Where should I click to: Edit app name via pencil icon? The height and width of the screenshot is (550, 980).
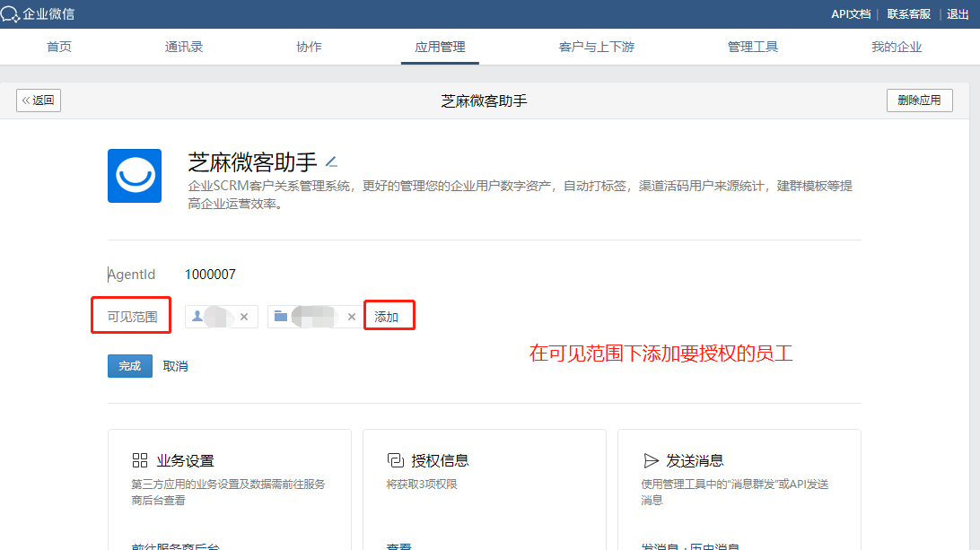(331, 162)
